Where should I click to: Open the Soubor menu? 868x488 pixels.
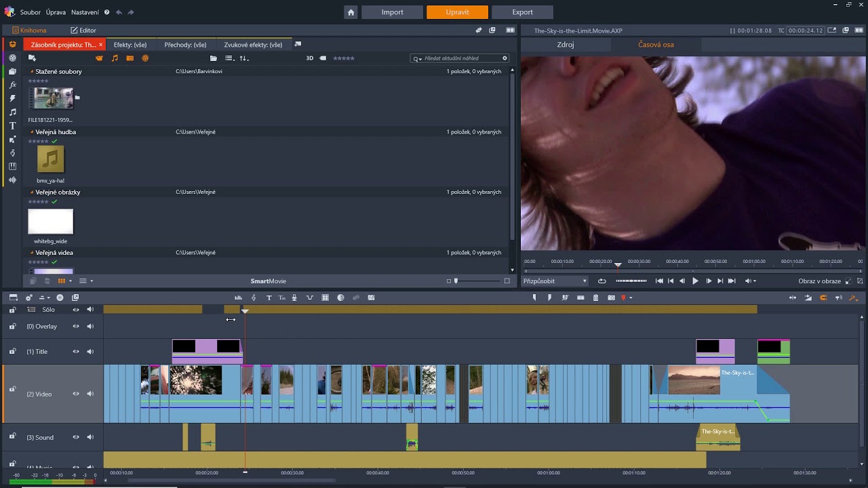(x=31, y=12)
